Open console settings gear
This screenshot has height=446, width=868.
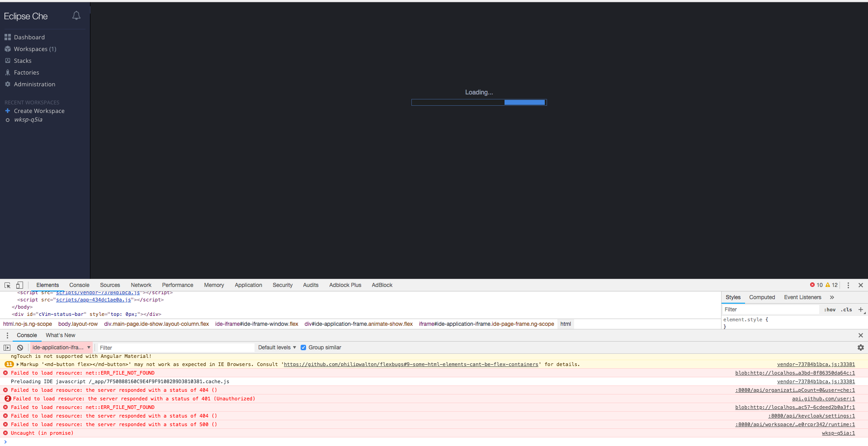861,347
